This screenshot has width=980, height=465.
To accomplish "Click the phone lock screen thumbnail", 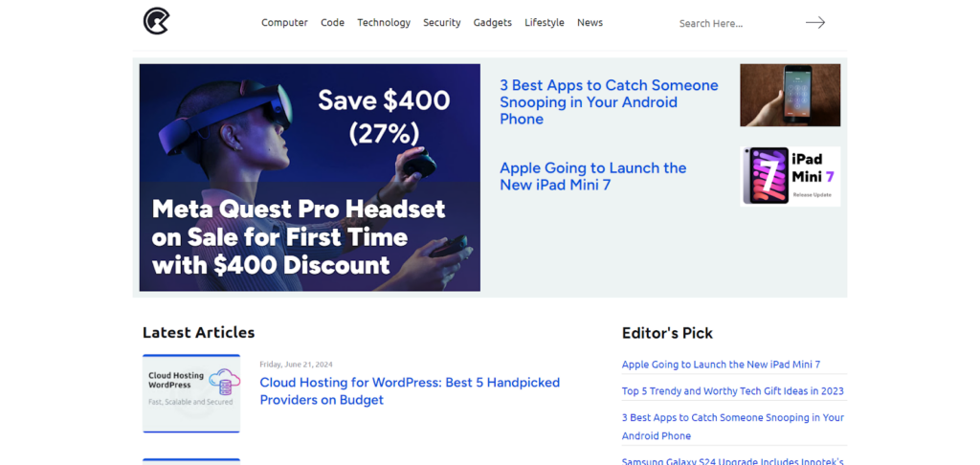I will click(790, 95).
